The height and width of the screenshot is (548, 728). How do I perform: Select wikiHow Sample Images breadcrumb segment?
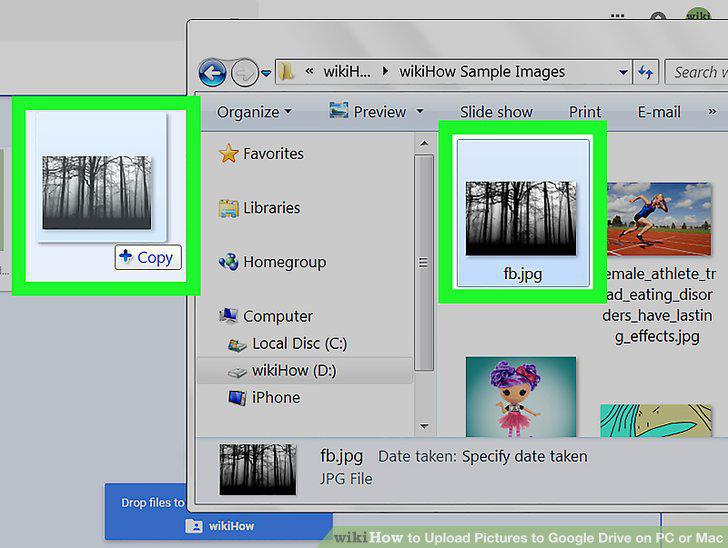[x=482, y=72]
